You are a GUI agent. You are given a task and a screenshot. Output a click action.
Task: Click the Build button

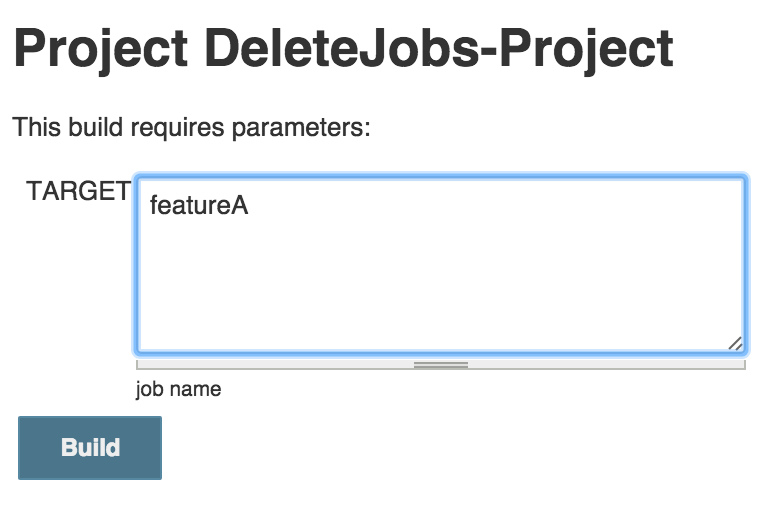(x=90, y=448)
